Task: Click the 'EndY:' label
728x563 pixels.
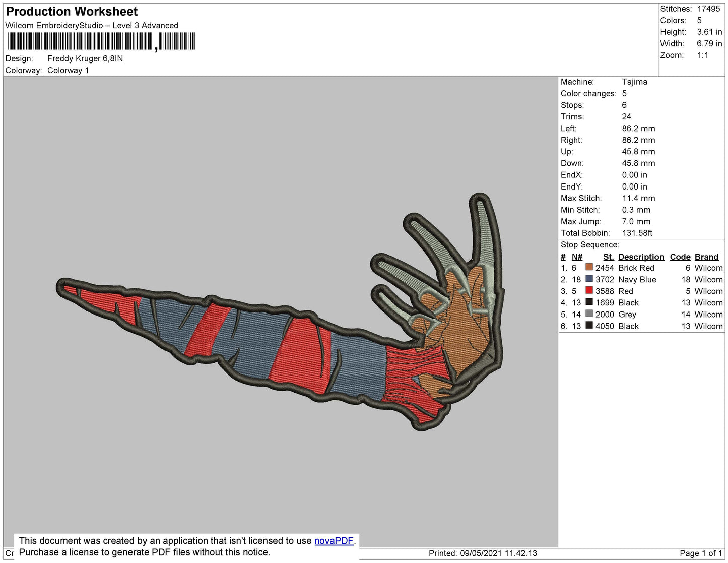Action: (x=572, y=186)
